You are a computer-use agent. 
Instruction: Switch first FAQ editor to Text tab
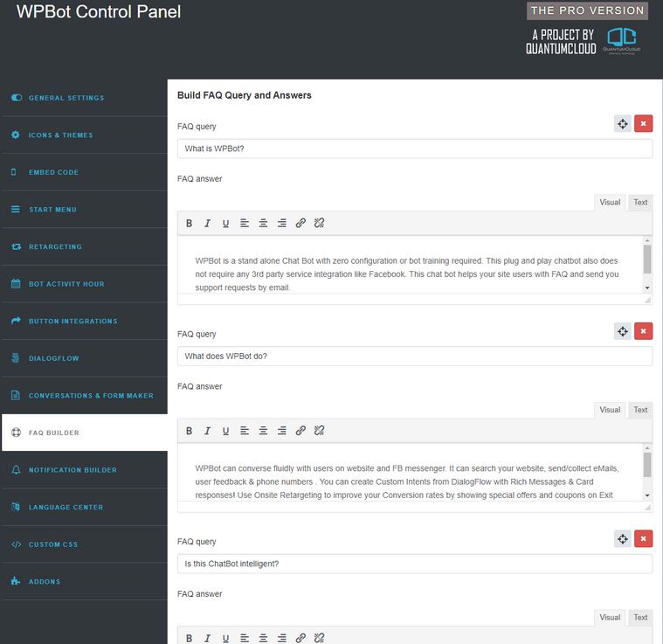pyautogui.click(x=640, y=202)
